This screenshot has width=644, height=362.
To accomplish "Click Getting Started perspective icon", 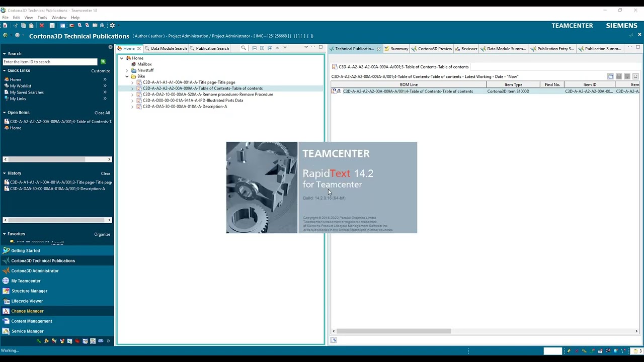I will pyautogui.click(x=6, y=250).
